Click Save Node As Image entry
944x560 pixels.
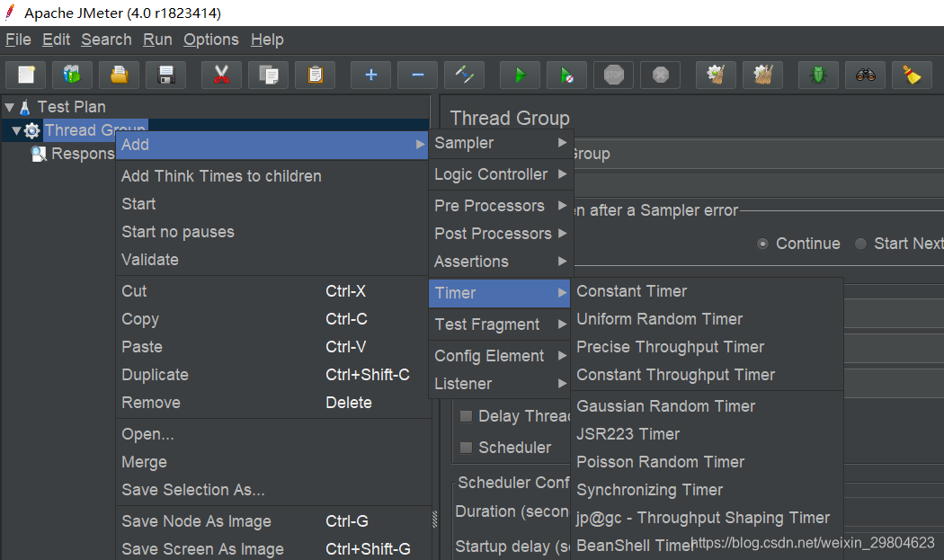pyautogui.click(x=272, y=521)
